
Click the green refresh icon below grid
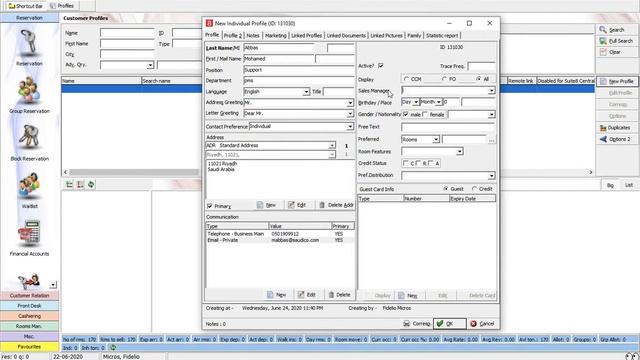point(91,184)
